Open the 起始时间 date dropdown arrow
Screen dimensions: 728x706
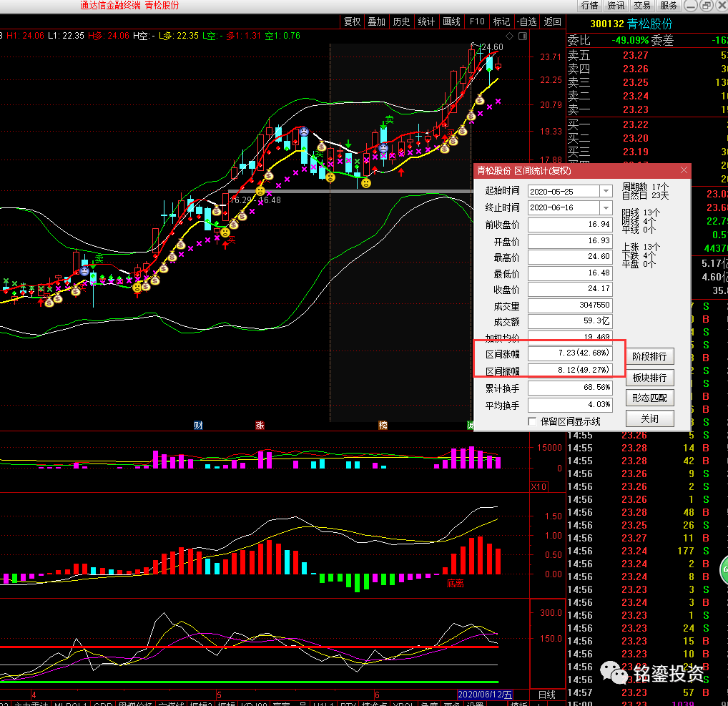pos(606,192)
